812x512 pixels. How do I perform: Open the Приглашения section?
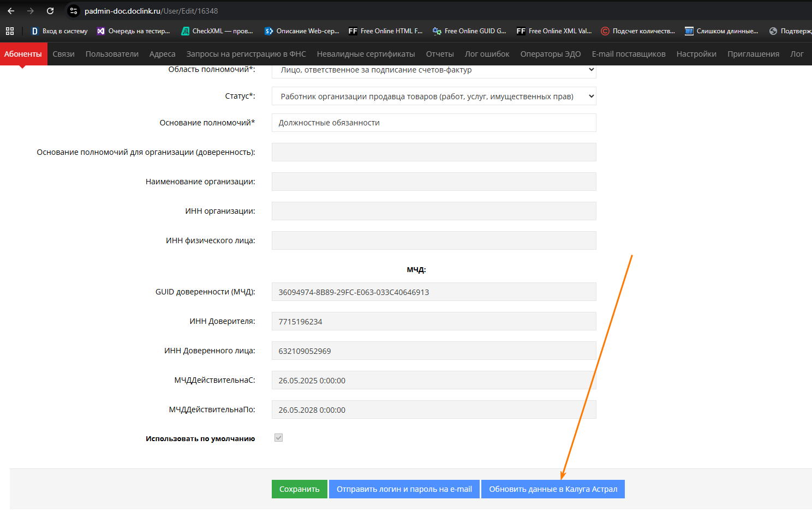753,54
